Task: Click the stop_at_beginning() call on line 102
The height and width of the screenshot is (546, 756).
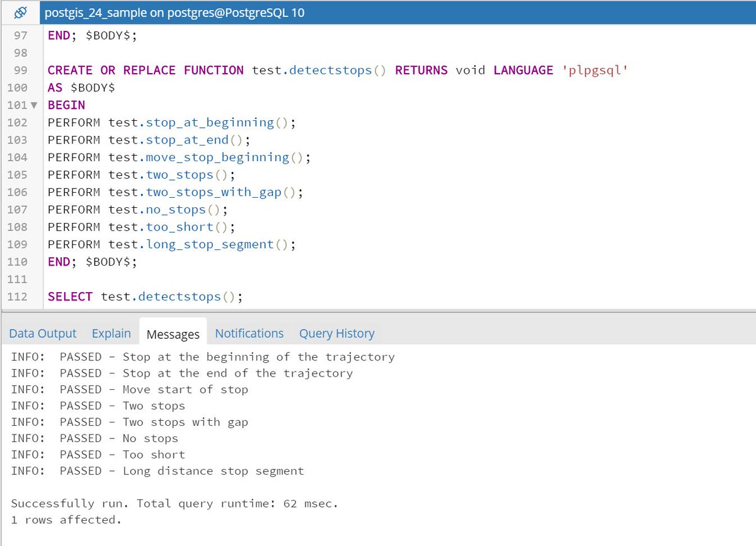Action: (217, 122)
